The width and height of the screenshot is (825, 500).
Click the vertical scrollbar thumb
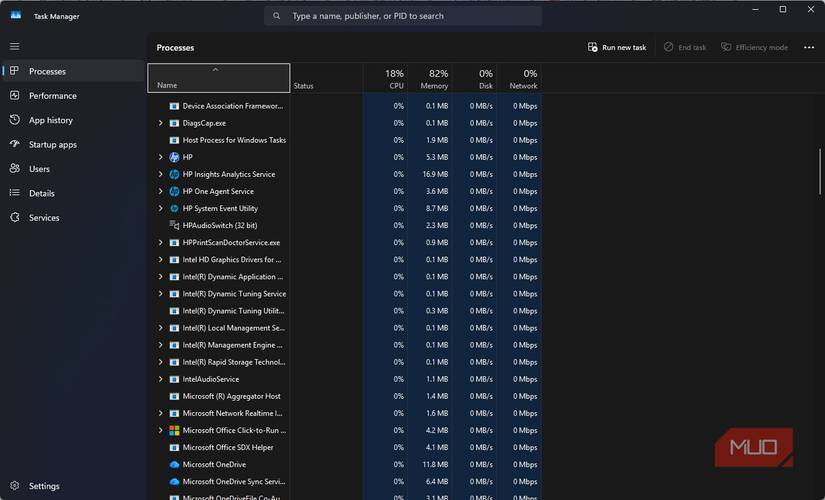(819, 171)
